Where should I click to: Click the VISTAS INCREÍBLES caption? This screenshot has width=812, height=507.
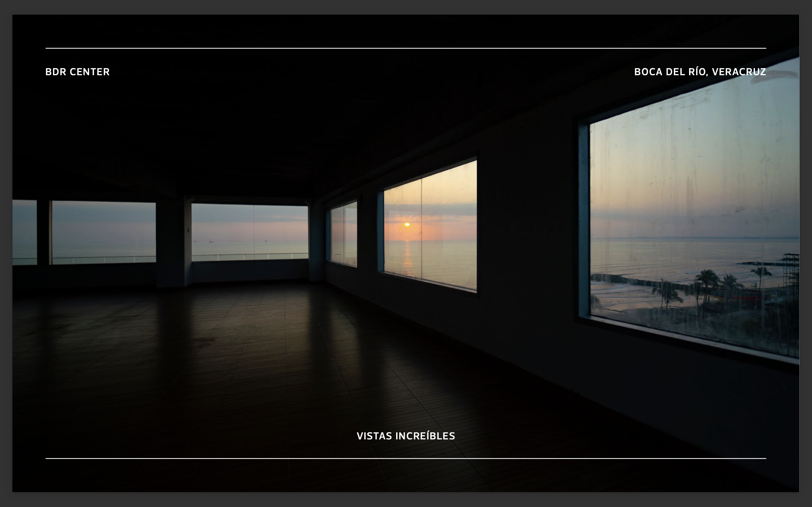[406, 436]
